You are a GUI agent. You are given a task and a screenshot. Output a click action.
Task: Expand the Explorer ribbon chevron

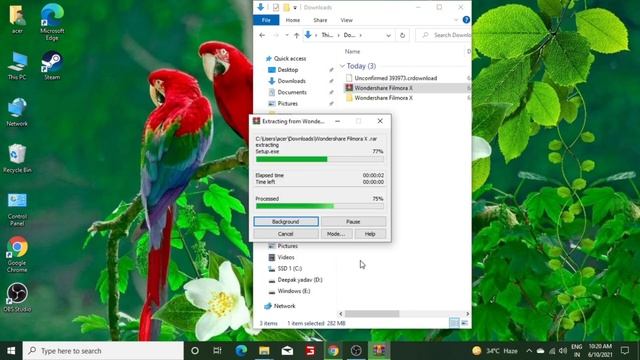coord(456,20)
